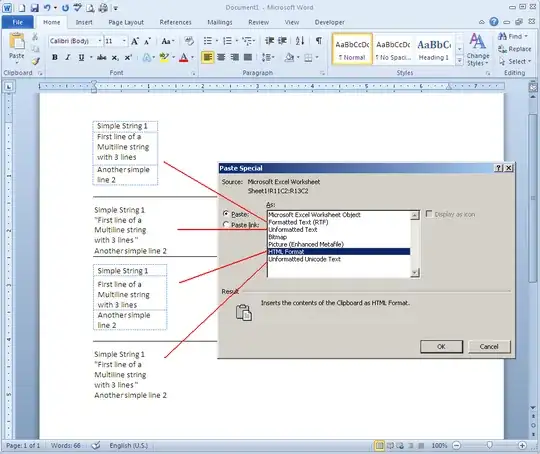Image resolution: width=540 pixels, height=454 pixels.
Task: Click the Zoom In plus button
Action: pyautogui.click(x=522, y=445)
